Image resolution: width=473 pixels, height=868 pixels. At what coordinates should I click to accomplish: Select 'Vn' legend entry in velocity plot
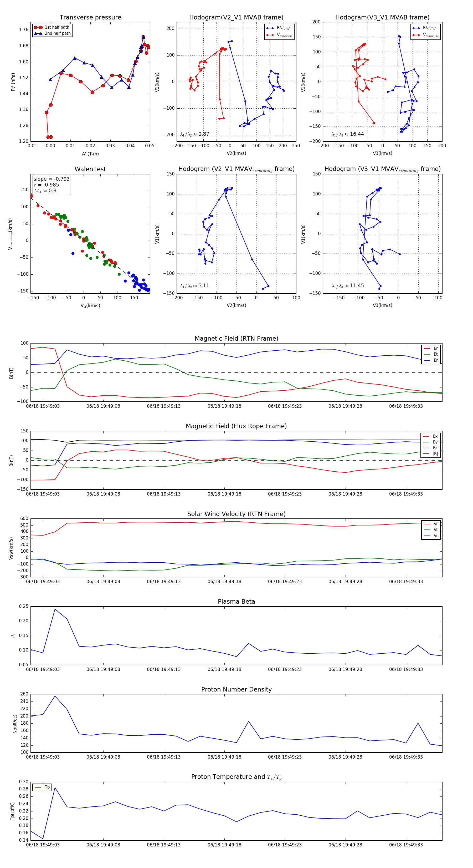(431, 536)
